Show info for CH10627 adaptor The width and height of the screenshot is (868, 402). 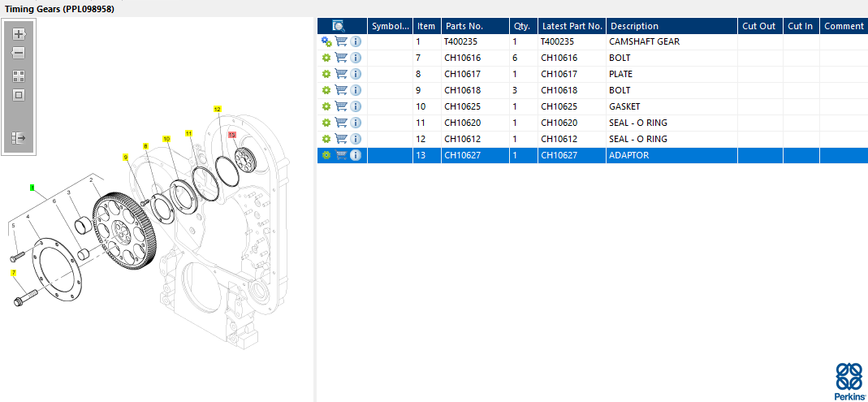point(356,156)
